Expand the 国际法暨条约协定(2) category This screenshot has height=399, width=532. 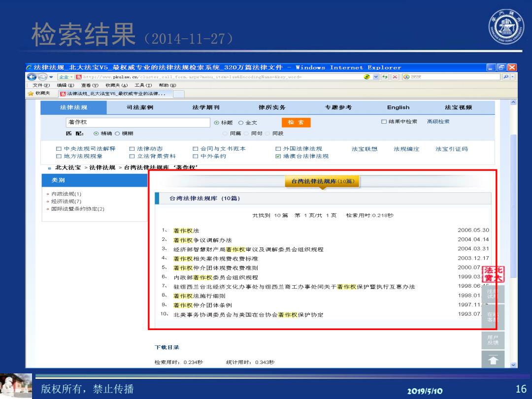pyautogui.click(x=78, y=209)
